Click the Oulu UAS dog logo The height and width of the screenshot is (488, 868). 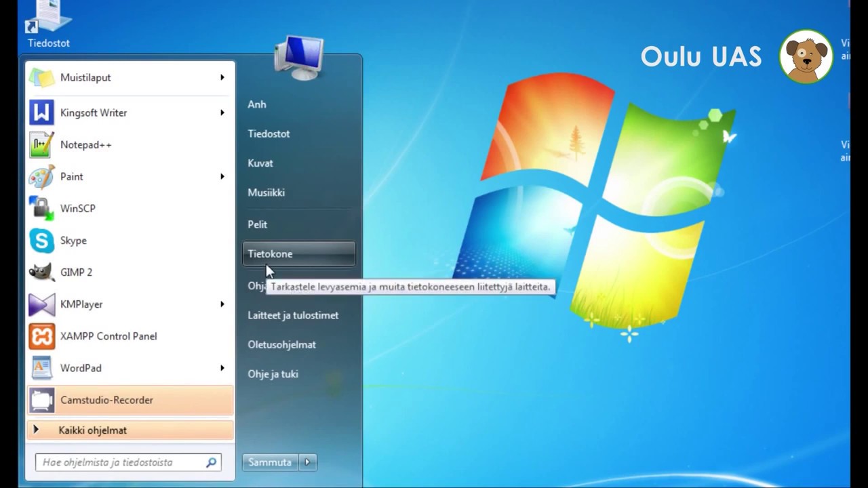click(x=806, y=57)
